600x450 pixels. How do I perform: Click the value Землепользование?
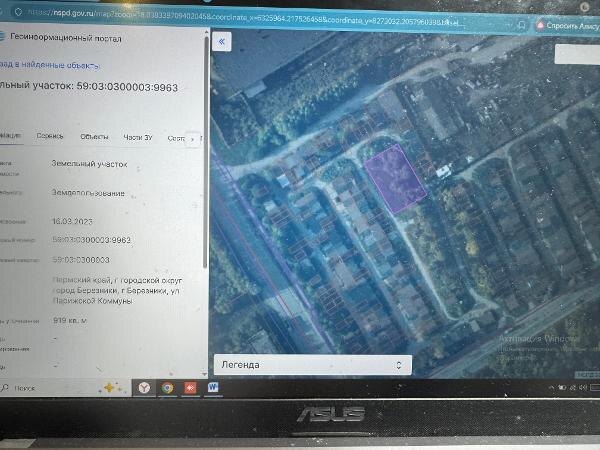click(x=88, y=193)
